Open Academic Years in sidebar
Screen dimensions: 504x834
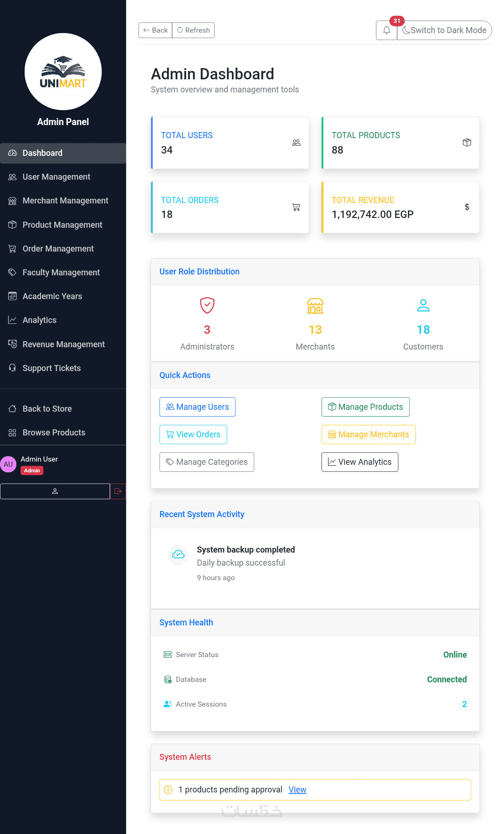point(63,296)
